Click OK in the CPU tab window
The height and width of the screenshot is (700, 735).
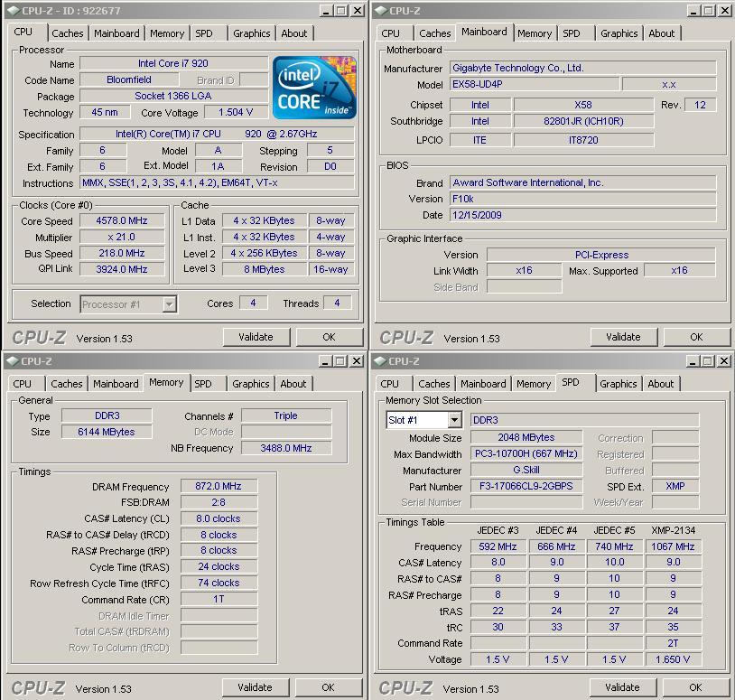329,337
